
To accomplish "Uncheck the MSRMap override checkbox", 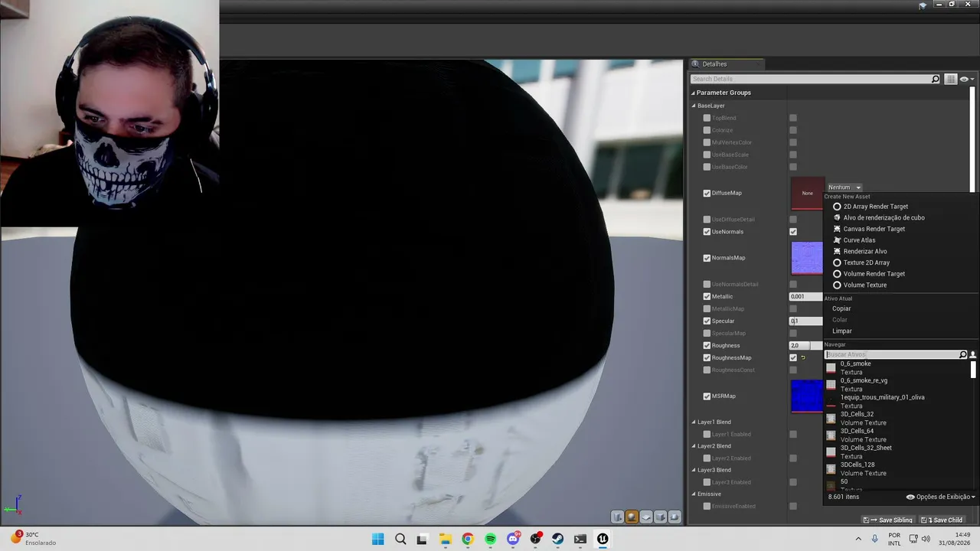I will [x=707, y=396].
